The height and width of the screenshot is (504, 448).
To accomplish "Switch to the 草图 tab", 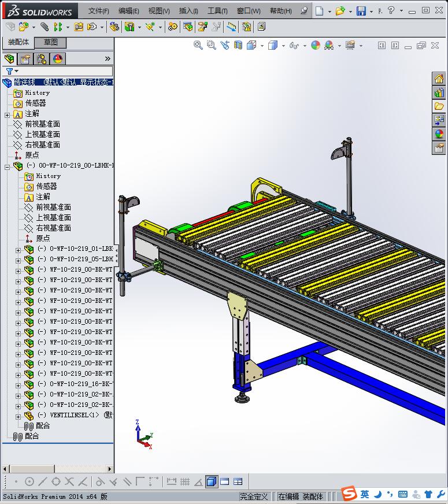I will [50, 42].
